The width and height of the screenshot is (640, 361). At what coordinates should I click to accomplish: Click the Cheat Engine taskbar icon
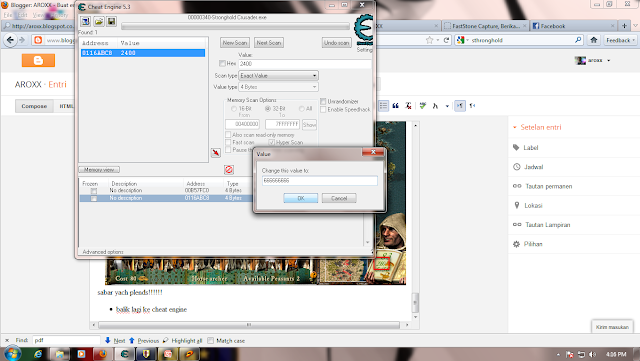click(124, 354)
